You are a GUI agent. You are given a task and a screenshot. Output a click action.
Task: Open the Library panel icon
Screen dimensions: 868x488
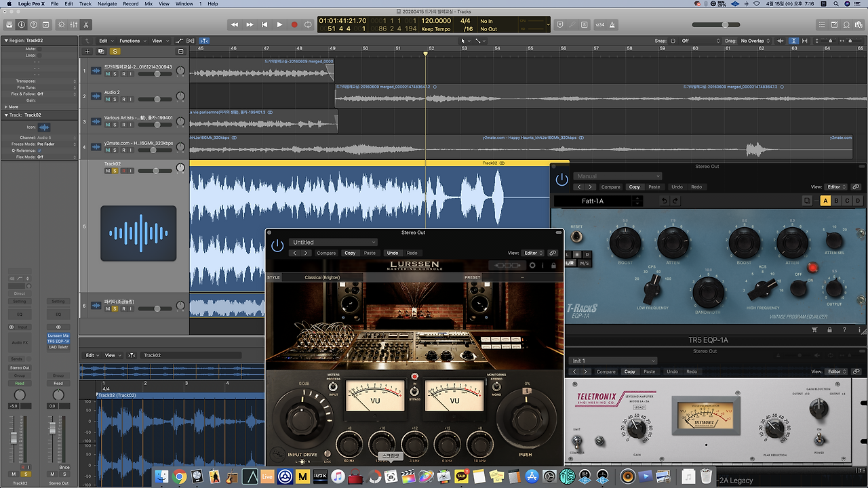point(10,24)
